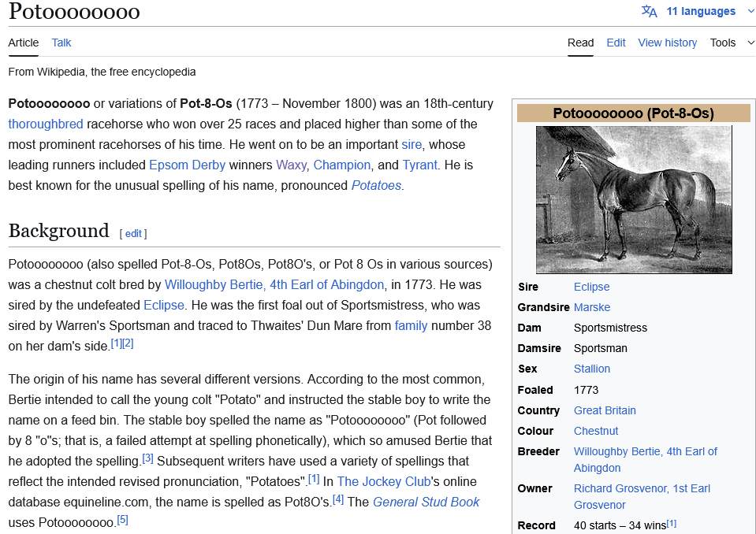Screen dimensions: 756x534
Task: Select the Read tab
Action: [x=580, y=43]
